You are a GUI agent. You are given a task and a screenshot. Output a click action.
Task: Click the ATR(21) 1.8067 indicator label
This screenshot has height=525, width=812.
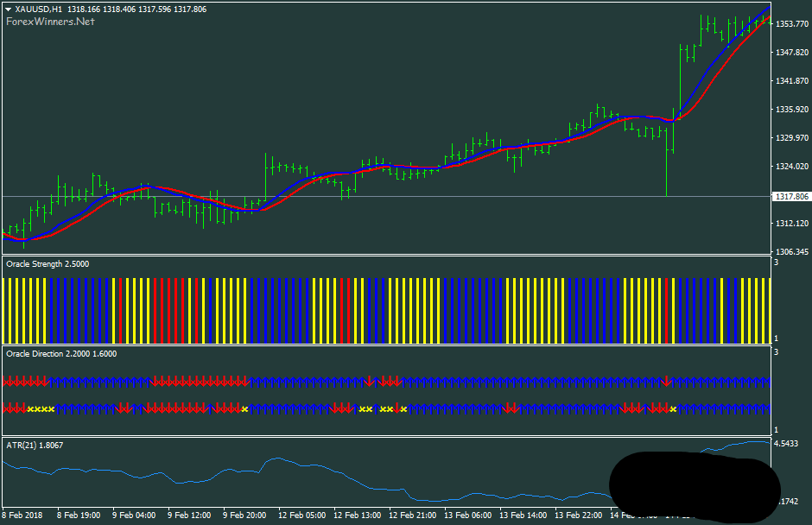pyautogui.click(x=35, y=446)
